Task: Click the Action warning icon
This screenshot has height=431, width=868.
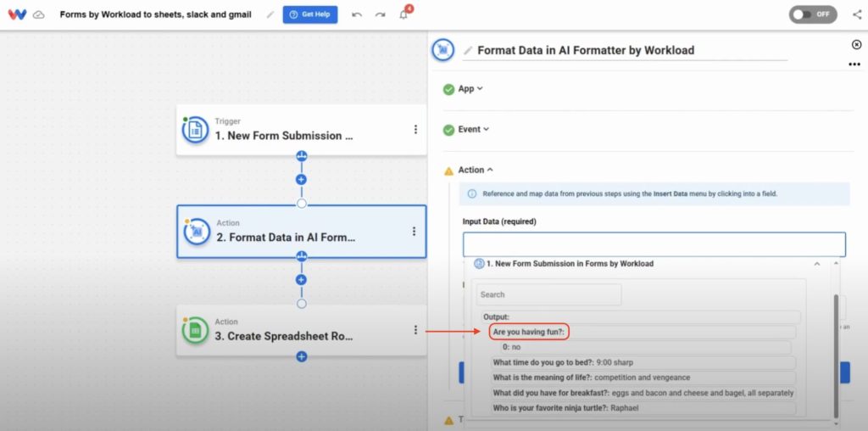Action: coord(449,171)
